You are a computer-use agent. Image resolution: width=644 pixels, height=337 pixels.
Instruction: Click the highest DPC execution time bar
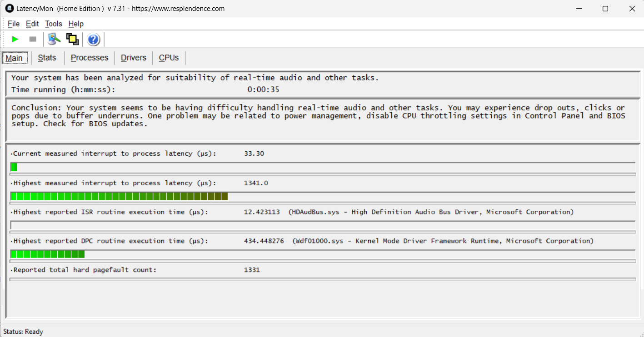click(x=323, y=254)
